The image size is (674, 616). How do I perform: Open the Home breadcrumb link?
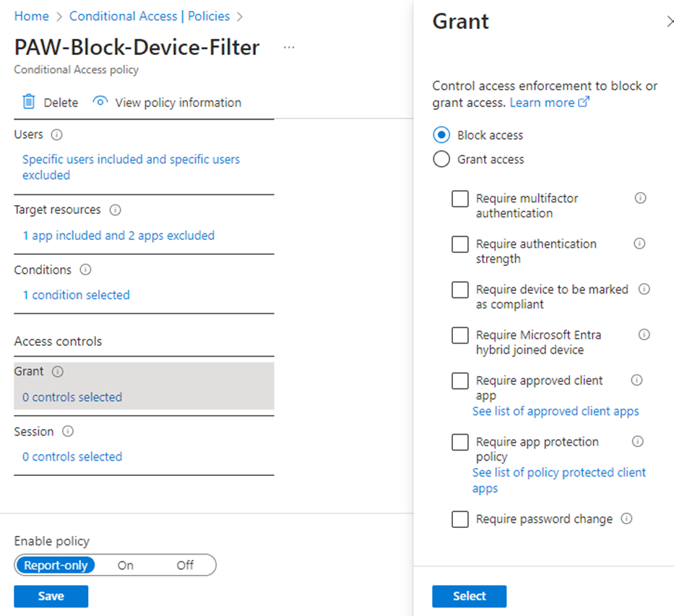(31, 17)
